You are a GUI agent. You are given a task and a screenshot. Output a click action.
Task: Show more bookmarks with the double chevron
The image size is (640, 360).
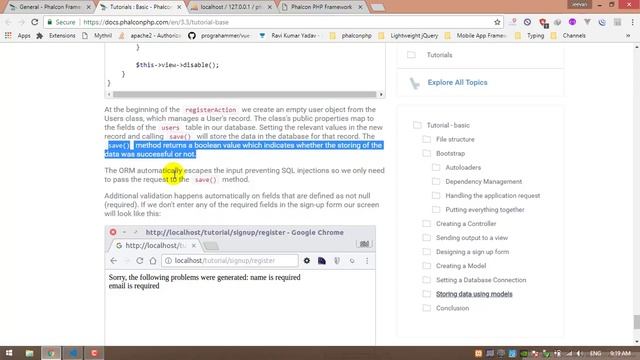[x=628, y=36]
